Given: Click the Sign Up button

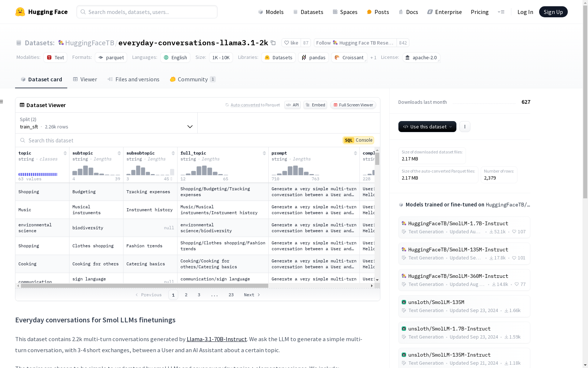Looking at the screenshot, I should (x=553, y=12).
